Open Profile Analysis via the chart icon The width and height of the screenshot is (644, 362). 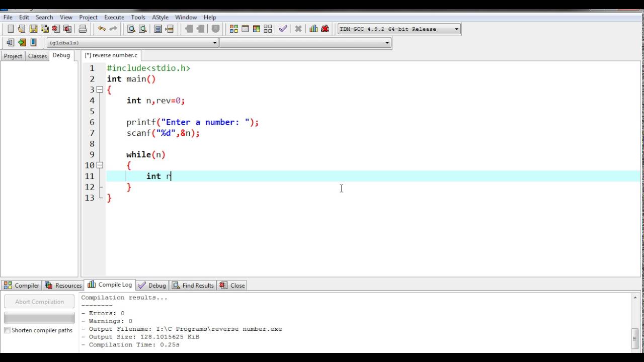(x=313, y=29)
